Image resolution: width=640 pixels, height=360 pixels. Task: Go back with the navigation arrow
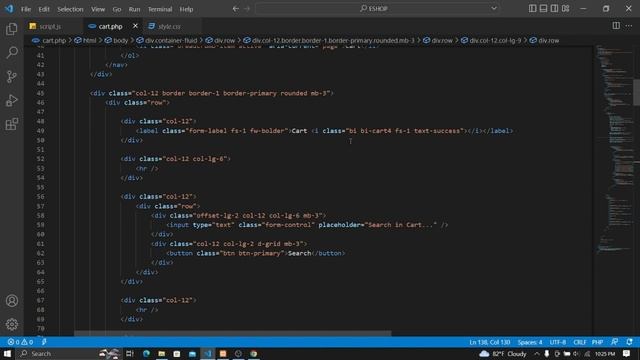pos(236,9)
